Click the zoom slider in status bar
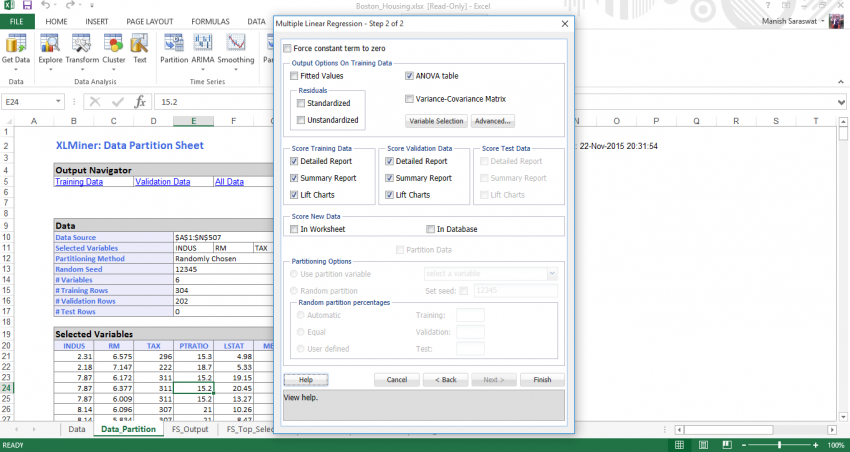Screen dimensions: 850x452 coord(777,444)
